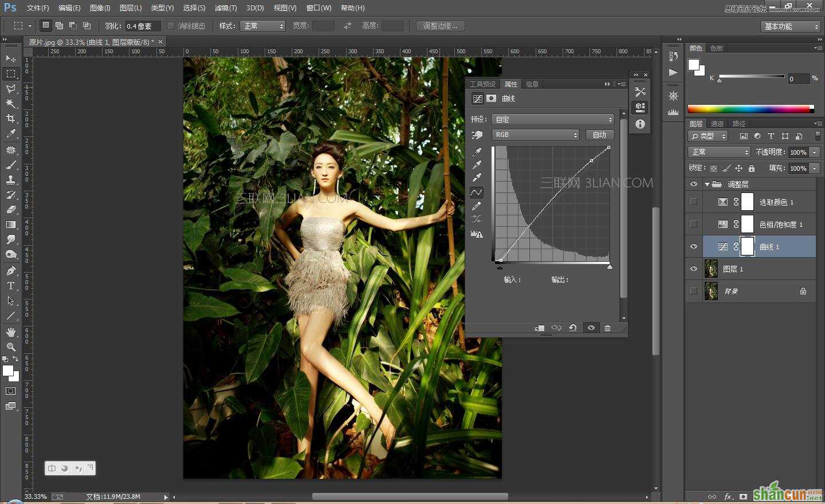Open the 文件(F) menu
The height and width of the screenshot is (504, 825).
coord(38,8)
